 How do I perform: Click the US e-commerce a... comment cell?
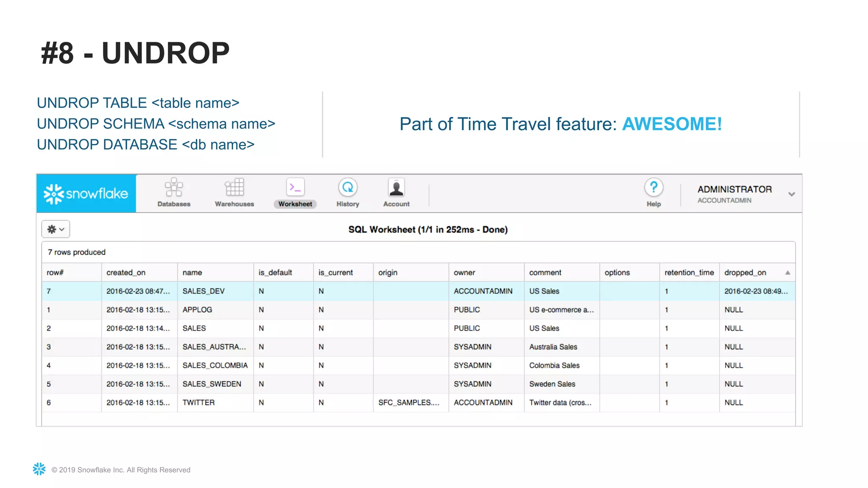(562, 310)
